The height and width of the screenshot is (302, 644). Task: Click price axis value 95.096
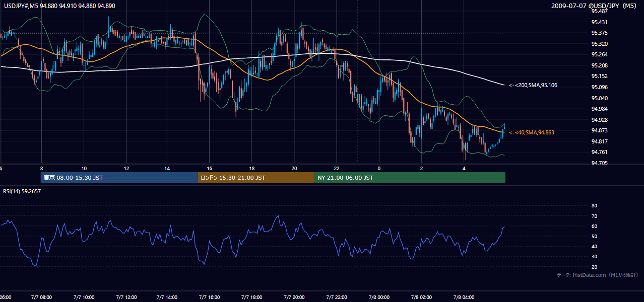tap(600, 87)
